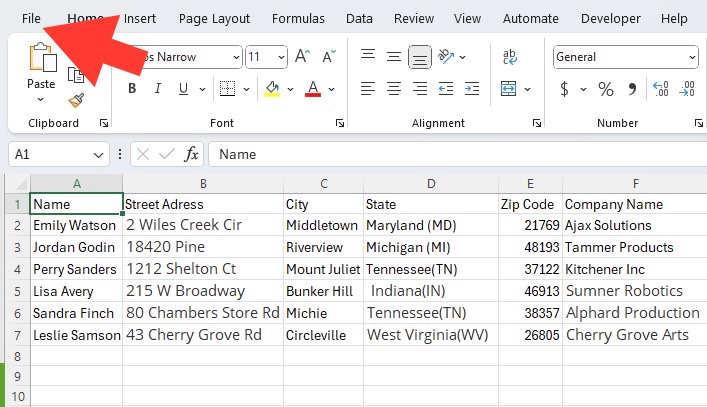This screenshot has height=407, width=707.
Task: Switch to the Formulas tab
Action: click(298, 18)
